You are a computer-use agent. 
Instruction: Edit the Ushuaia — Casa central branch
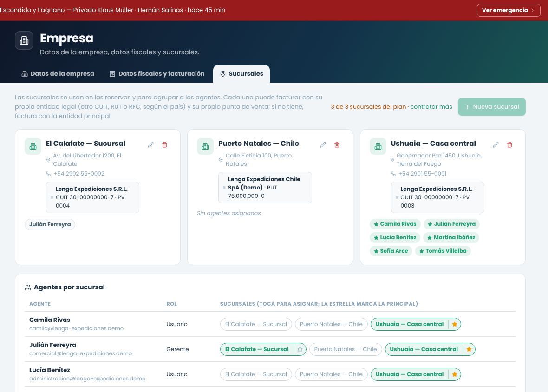[x=496, y=144]
